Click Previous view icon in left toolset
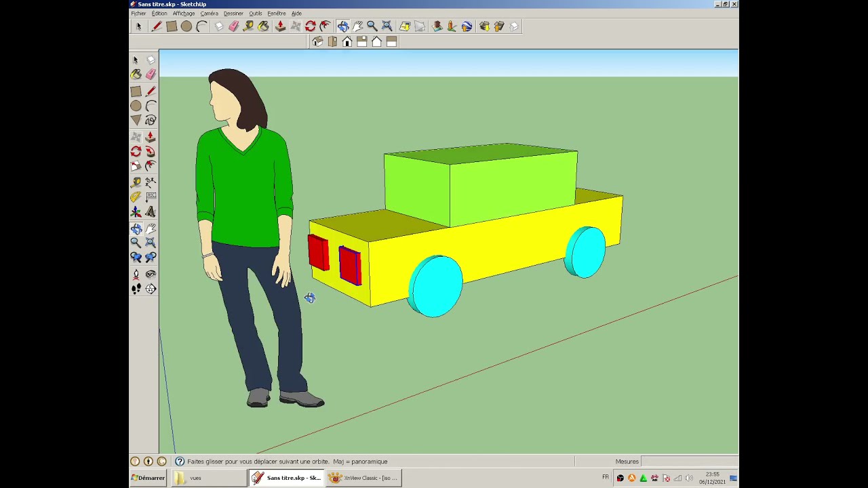868x488 pixels. click(x=136, y=258)
